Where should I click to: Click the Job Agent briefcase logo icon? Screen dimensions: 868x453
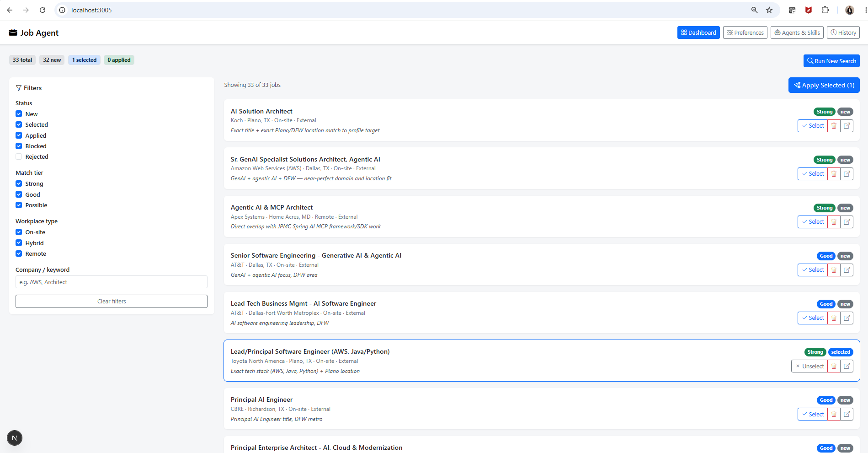[x=13, y=32]
